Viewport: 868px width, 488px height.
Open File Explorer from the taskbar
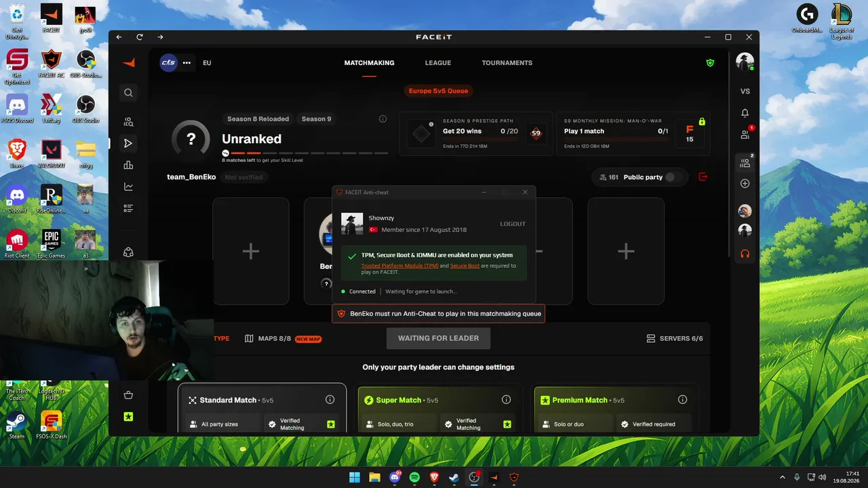point(374,477)
